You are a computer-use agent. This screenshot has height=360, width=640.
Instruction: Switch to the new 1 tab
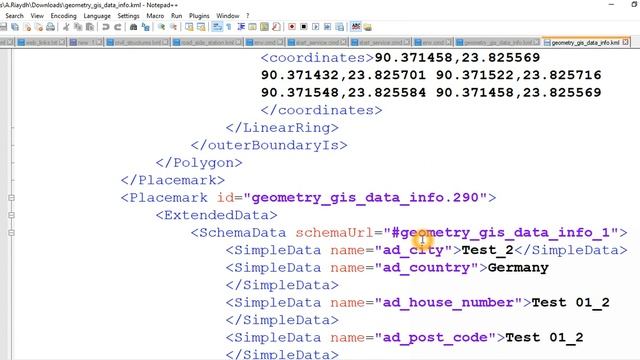point(85,42)
